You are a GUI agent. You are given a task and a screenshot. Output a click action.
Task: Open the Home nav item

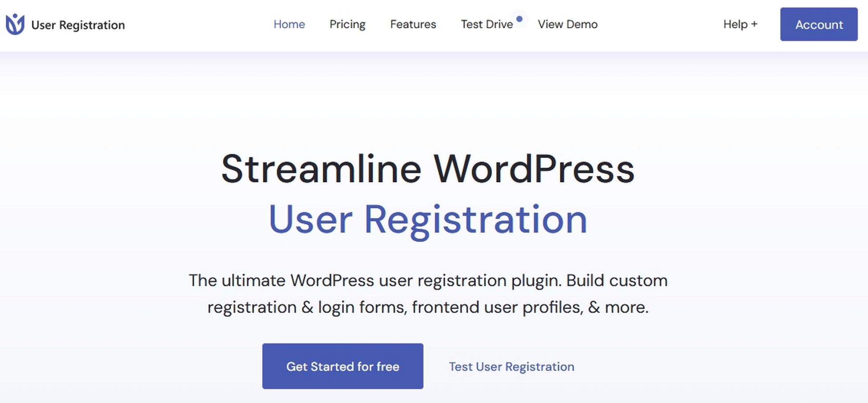289,24
